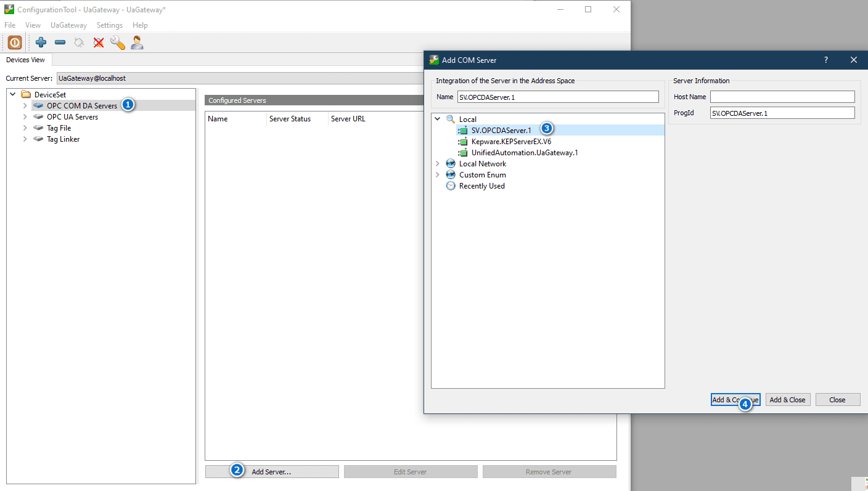Click the dialog help question mark
This screenshot has width=868, height=491.
click(826, 60)
